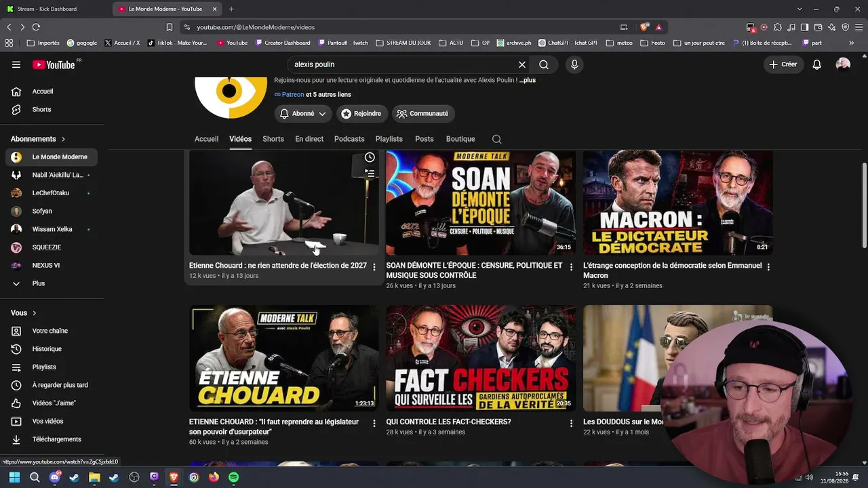Screen dimensions: 868x488
Task: Run the search with the magnifier button
Action: click(x=544, y=64)
